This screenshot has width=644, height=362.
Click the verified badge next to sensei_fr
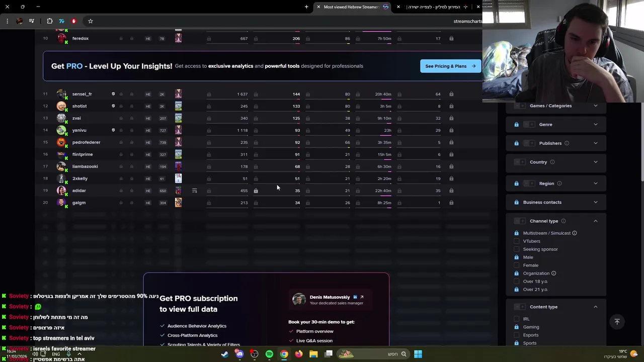click(x=113, y=94)
